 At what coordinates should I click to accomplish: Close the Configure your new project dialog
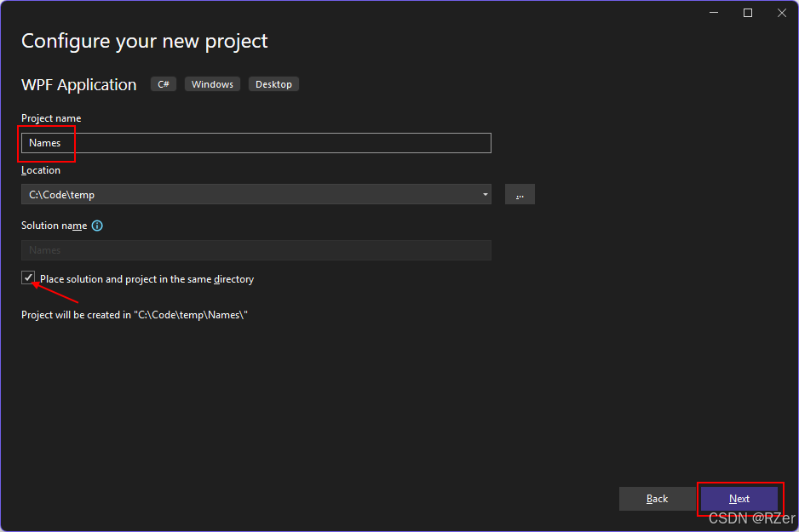pyautogui.click(x=782, y=13)
